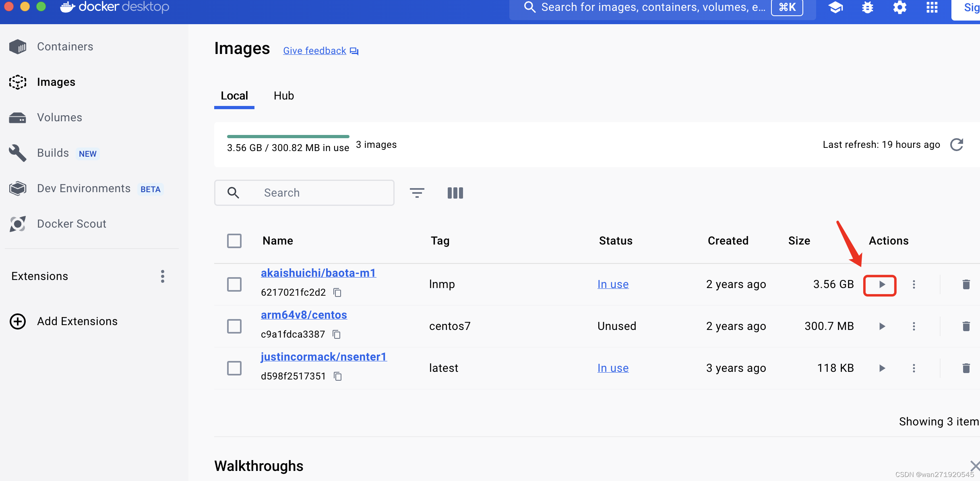Select Volumes in the sidebar menu
Screen dimensions: 980x481
click(x=60, y=118)
